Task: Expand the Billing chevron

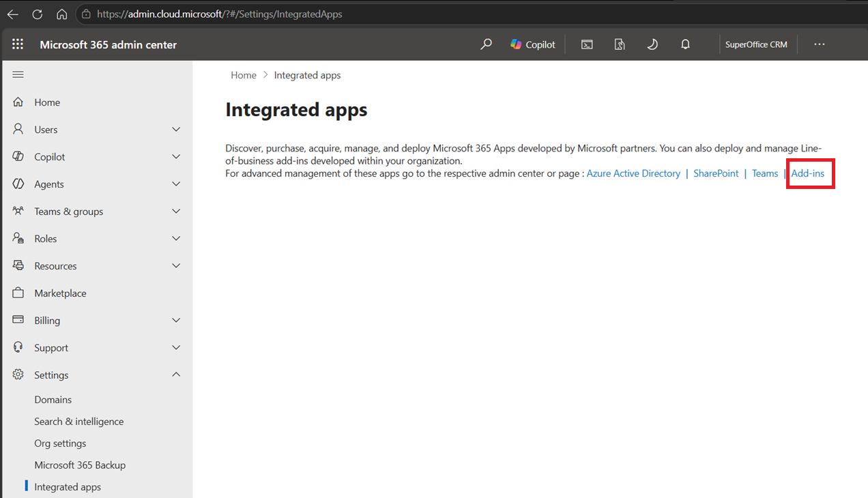Action: point(176,320)
